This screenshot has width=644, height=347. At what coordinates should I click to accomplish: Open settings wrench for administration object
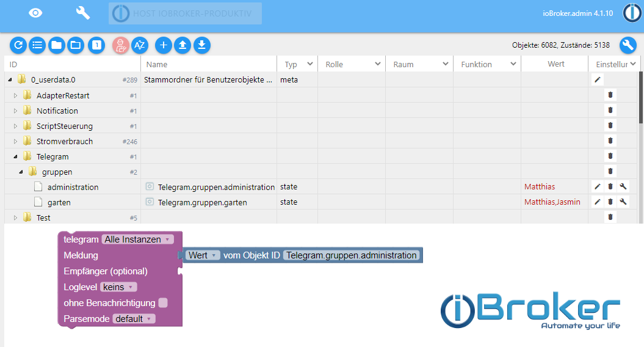click(623, 187)
